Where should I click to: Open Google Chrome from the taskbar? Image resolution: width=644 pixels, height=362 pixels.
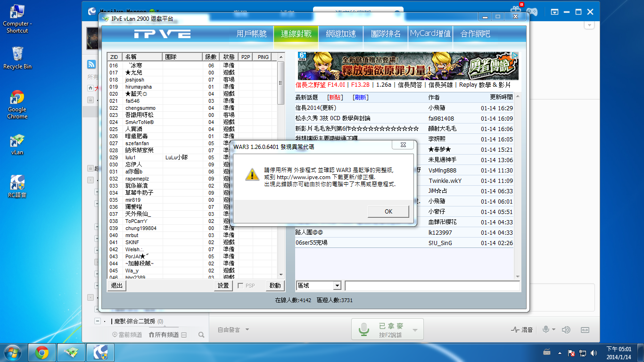coord(42,352)
